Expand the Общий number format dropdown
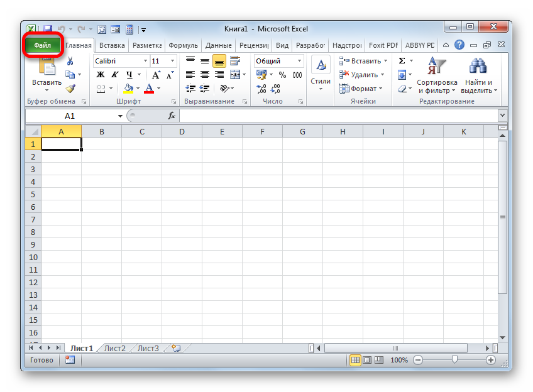This screenshot has height=392, width=533. (299, 61)
